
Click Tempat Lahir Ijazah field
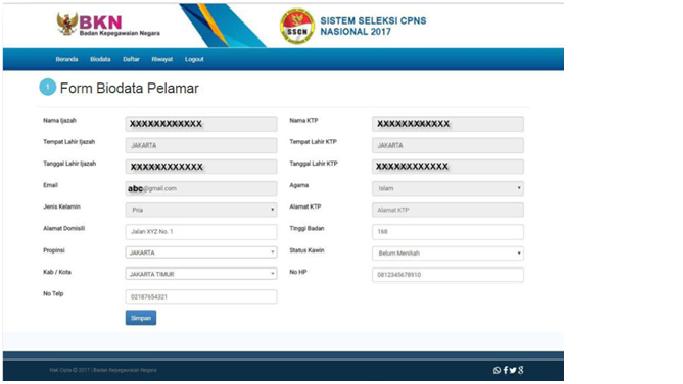tap(201, 145)
